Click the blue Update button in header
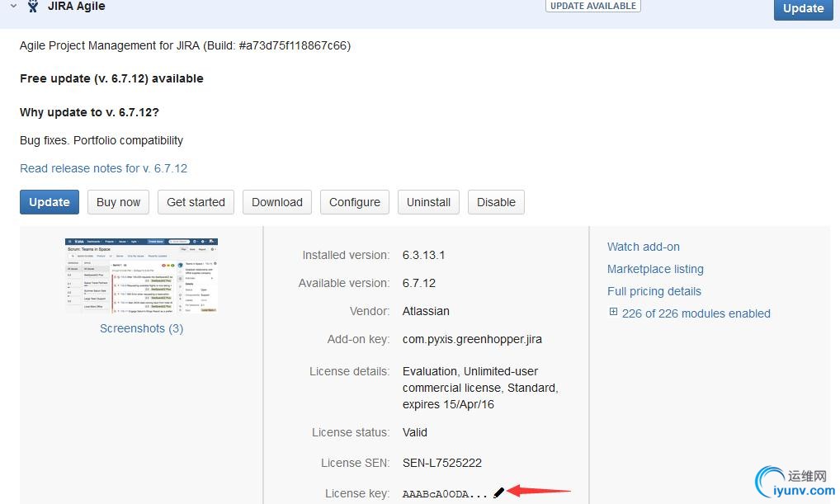The image size is (840, 504). 803,8
